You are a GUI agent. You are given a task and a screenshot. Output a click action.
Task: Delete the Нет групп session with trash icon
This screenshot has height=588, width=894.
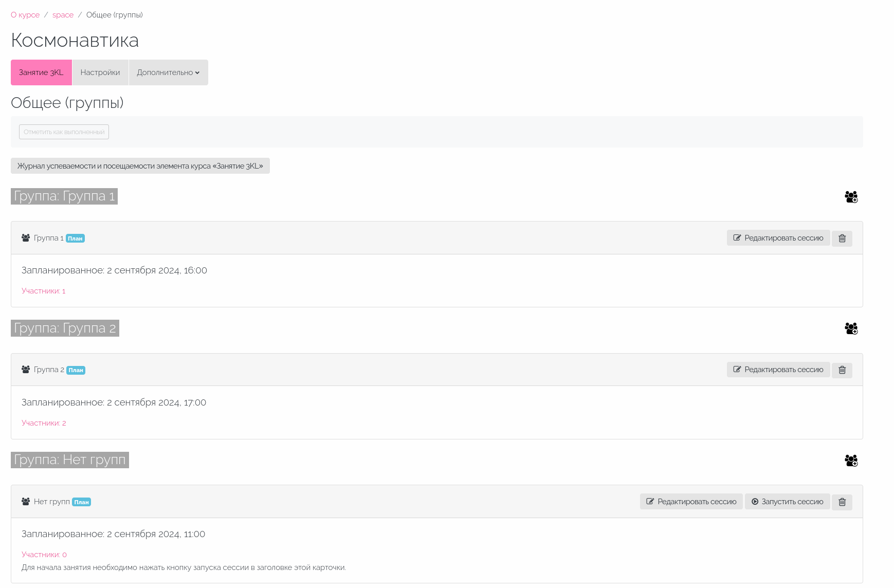(x=842, y=502)
